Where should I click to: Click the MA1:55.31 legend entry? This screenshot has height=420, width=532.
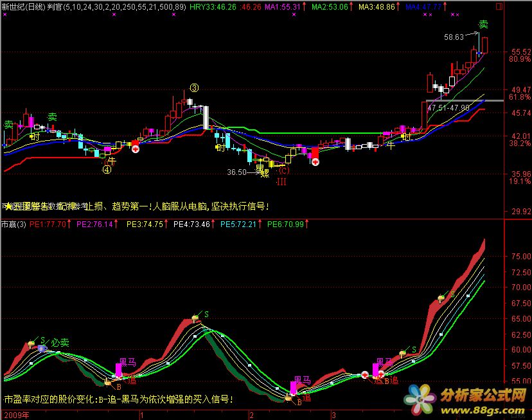tap(282, 7)
